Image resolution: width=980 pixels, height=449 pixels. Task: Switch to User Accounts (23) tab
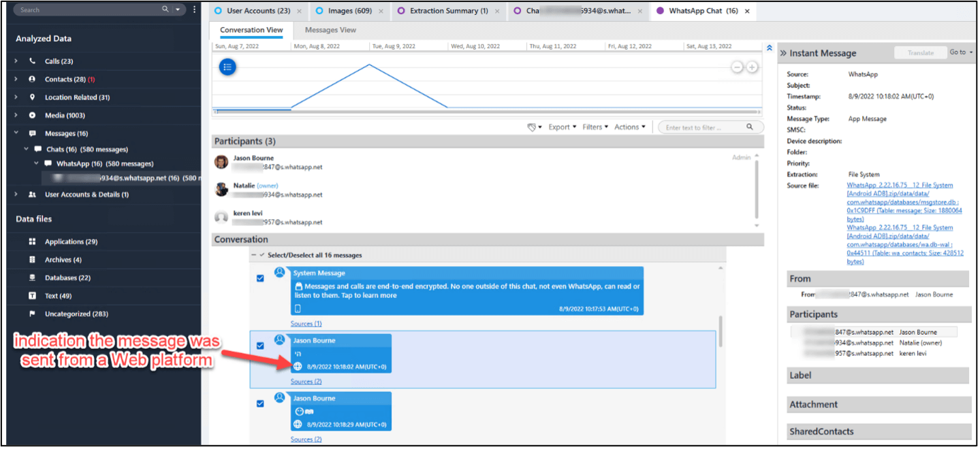(258, 11)
